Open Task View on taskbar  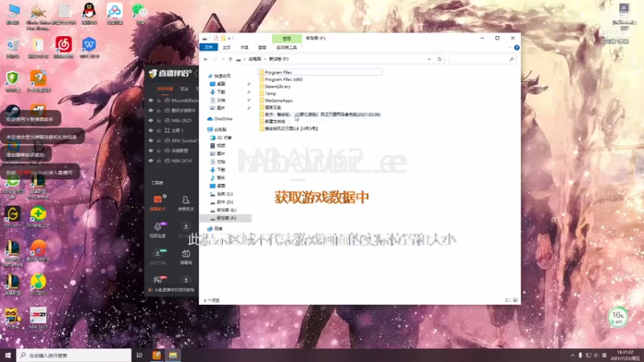[x=139, y=355]
